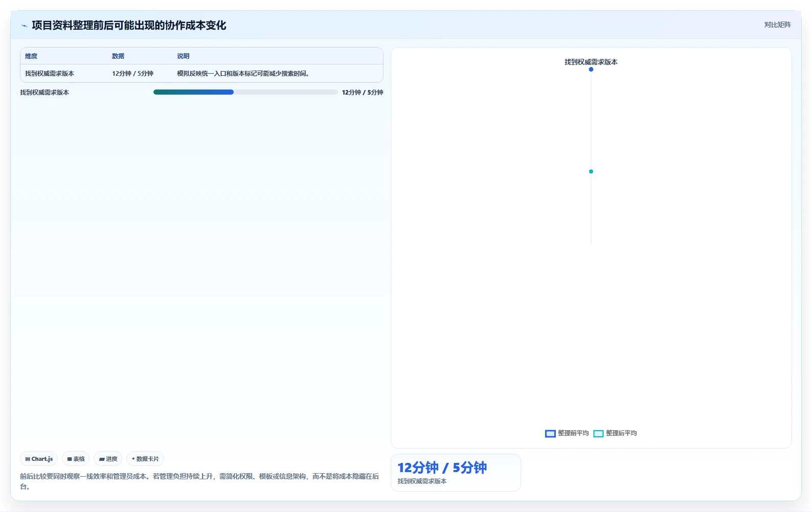Click the Chart.js tag chip

tap(39, 459)
